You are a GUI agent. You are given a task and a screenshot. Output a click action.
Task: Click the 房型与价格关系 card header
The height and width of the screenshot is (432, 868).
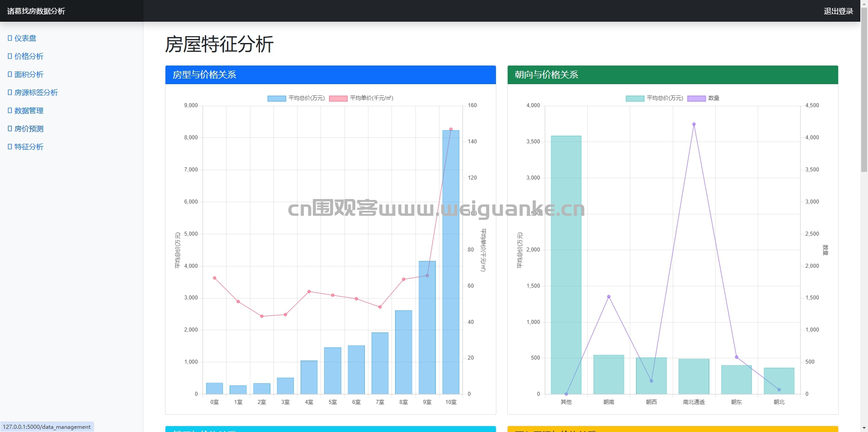click(330, 75)
